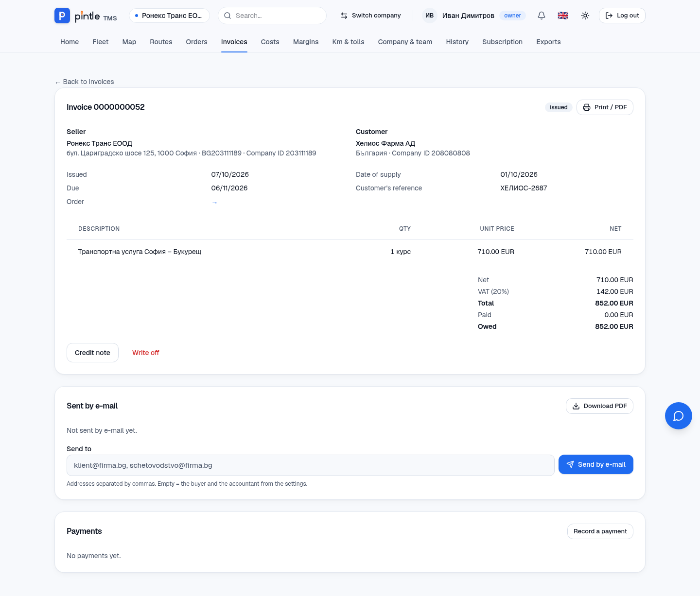Click the owner role badge
Viewport: 700px width, 596px height.
tap(512, 16)
